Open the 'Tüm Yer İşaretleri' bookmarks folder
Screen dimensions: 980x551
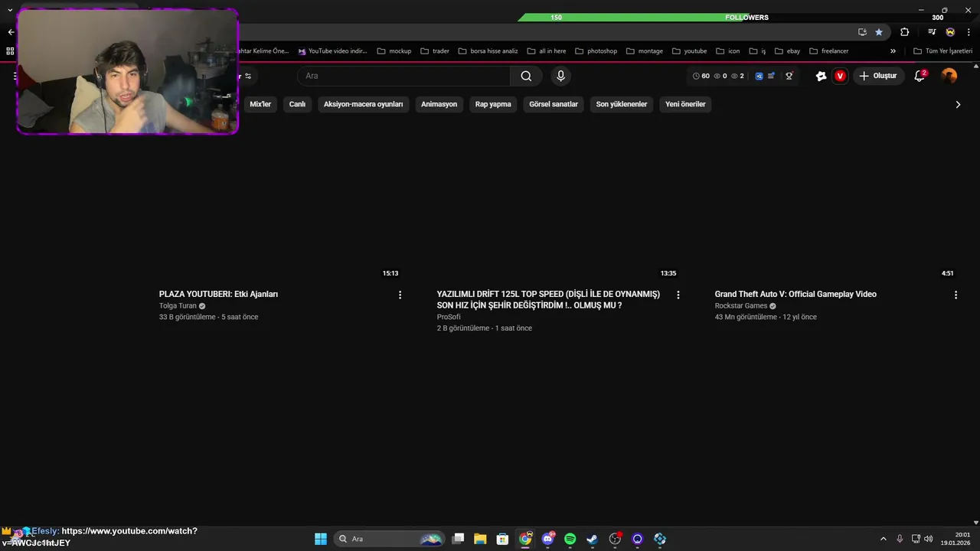point(942,51)
